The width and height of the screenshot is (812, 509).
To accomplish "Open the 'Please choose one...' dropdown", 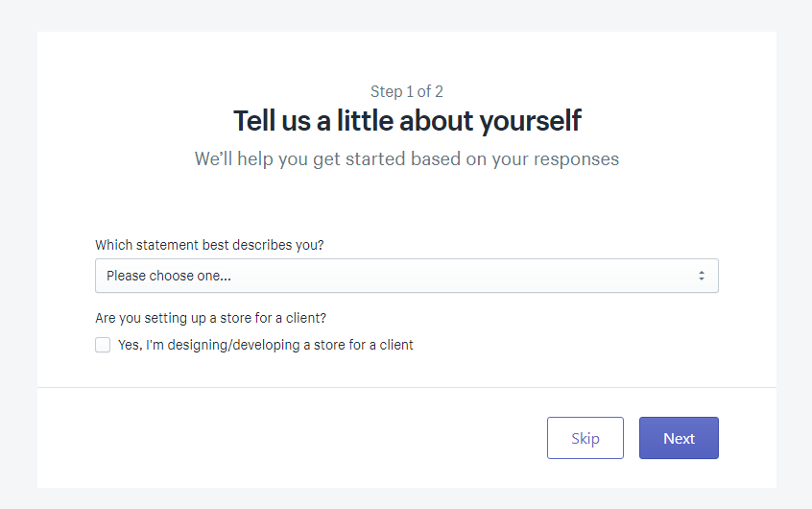I will [x=406, y=276].
